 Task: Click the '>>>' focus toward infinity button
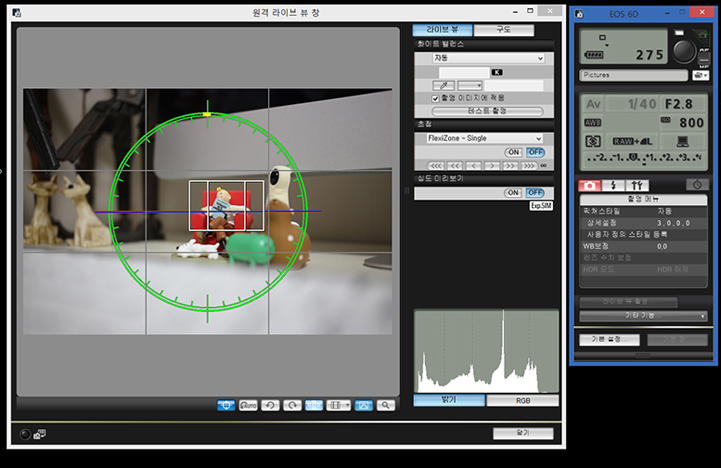529,166
